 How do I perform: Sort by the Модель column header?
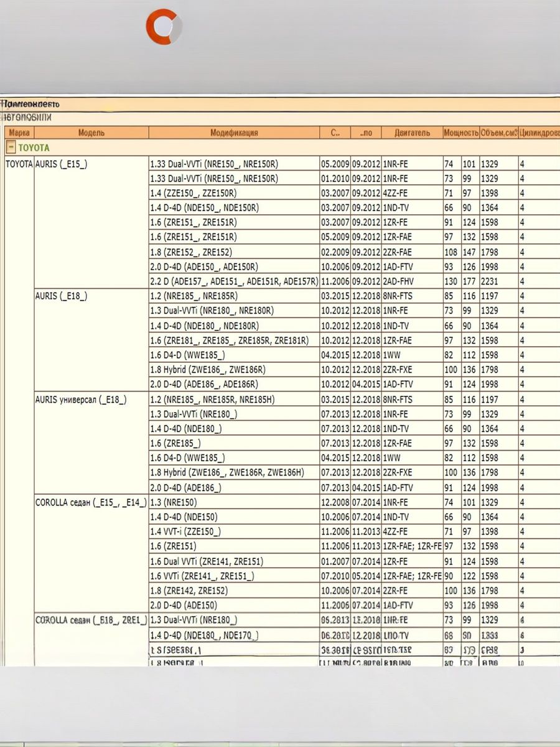coord(91,133)
